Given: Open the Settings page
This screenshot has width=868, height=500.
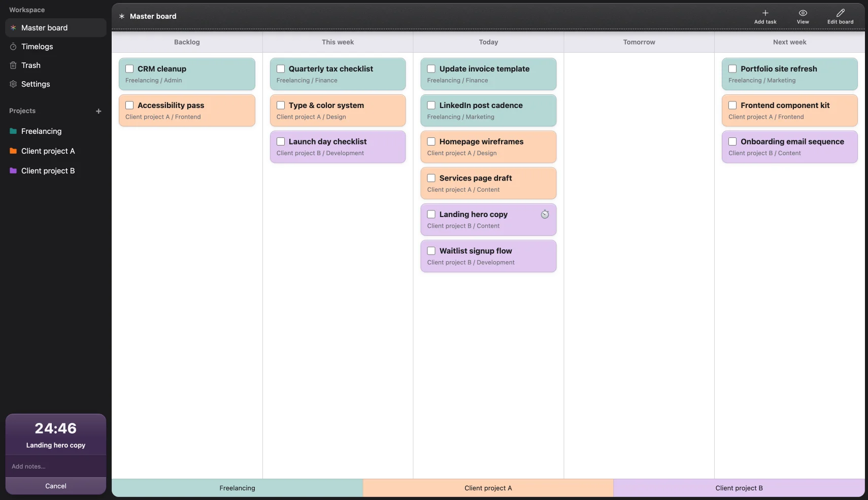Looking at the screenshot, I should (56, 84).
